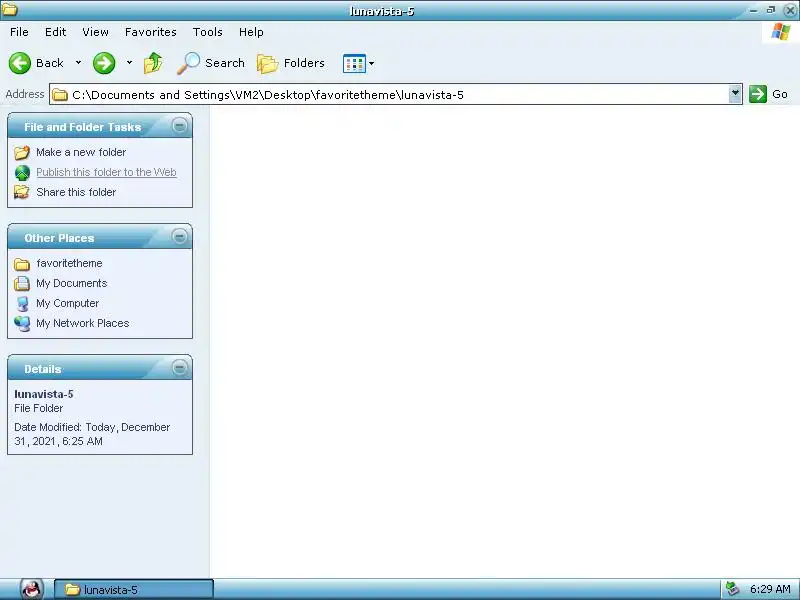800x600 pixels.
Task: Click the 6:29 AM taskbar clock
Action: (770, 589)
